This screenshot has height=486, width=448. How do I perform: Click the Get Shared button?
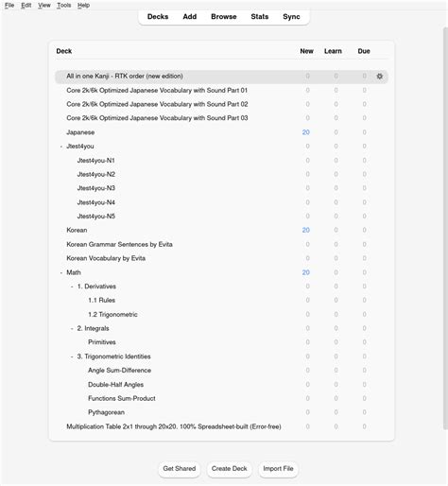click(x=180, y=469)
